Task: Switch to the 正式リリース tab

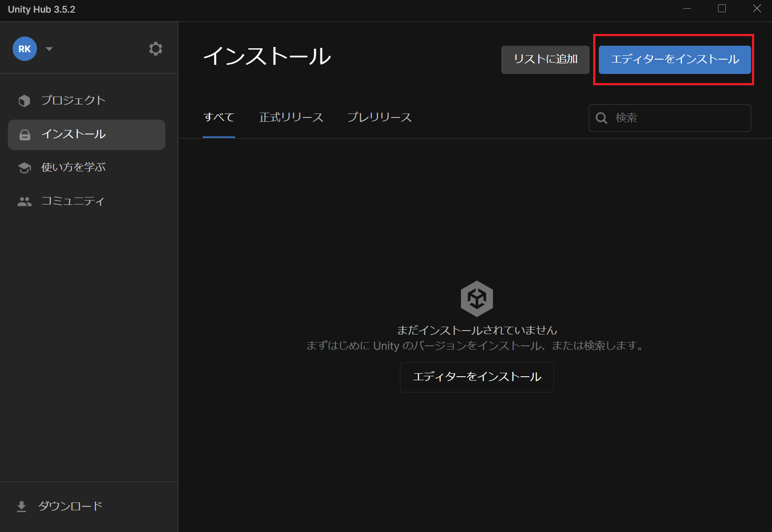Action: click(292, 117)
